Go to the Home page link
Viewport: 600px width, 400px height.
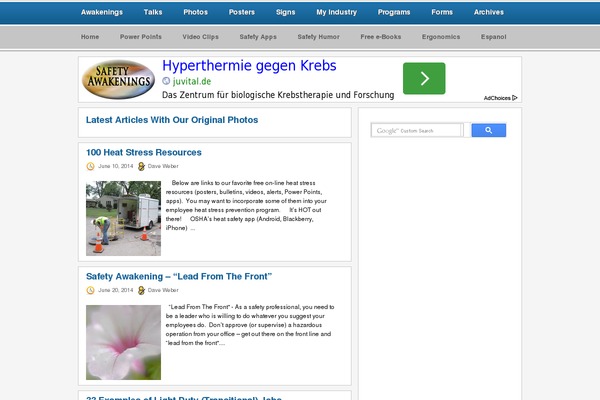(90, 37)
